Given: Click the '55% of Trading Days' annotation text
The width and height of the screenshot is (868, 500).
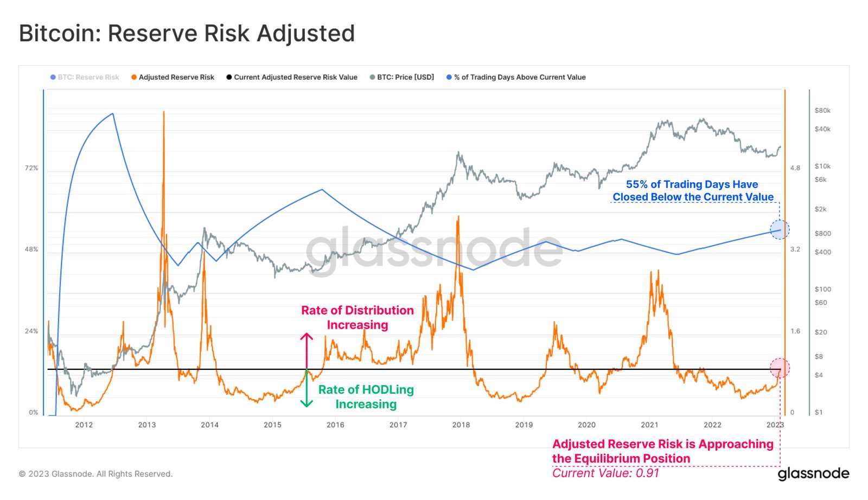Looking at the screenshot, I should pyautogui.click(x=693, y=191).
